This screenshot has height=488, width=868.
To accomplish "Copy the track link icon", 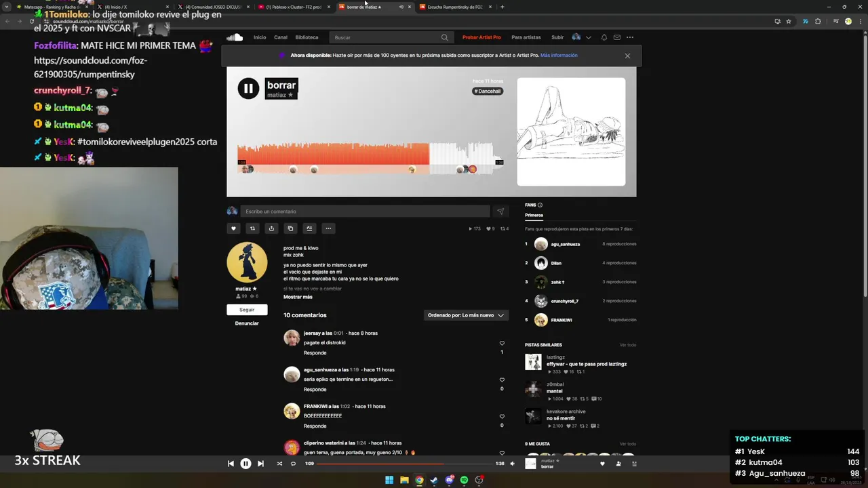I will click(290, 228).
